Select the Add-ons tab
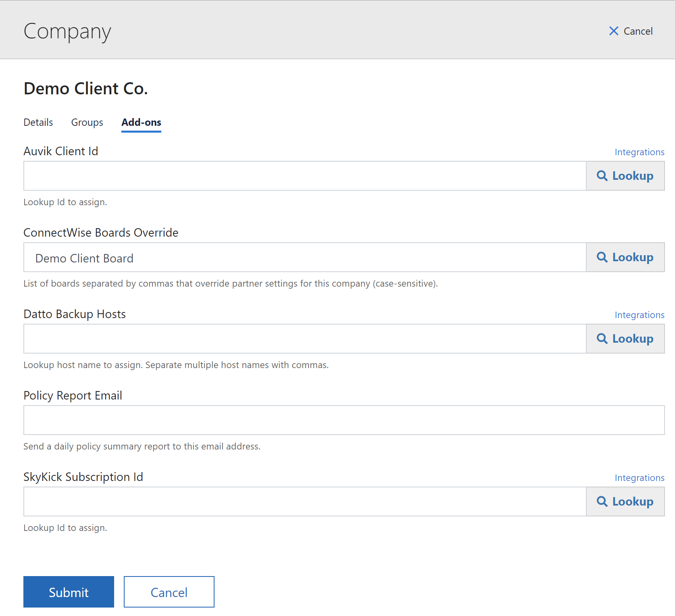This screenshot has width=675, height=616. click(x=142, y=122)
